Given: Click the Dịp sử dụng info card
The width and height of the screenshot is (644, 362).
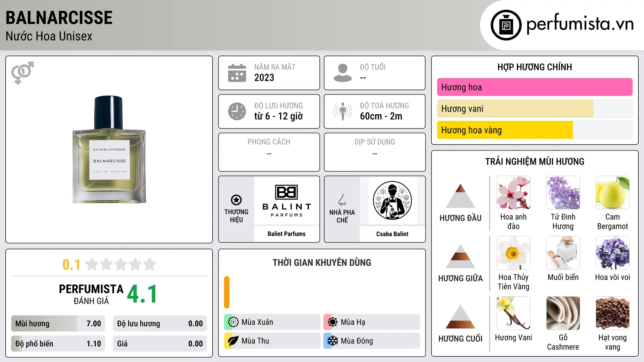Looking at the screenshot, I should point(375,152).
